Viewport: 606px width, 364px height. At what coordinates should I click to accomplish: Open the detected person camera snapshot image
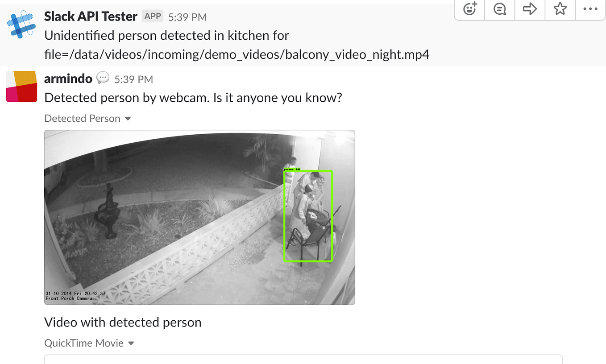(199, 217)
